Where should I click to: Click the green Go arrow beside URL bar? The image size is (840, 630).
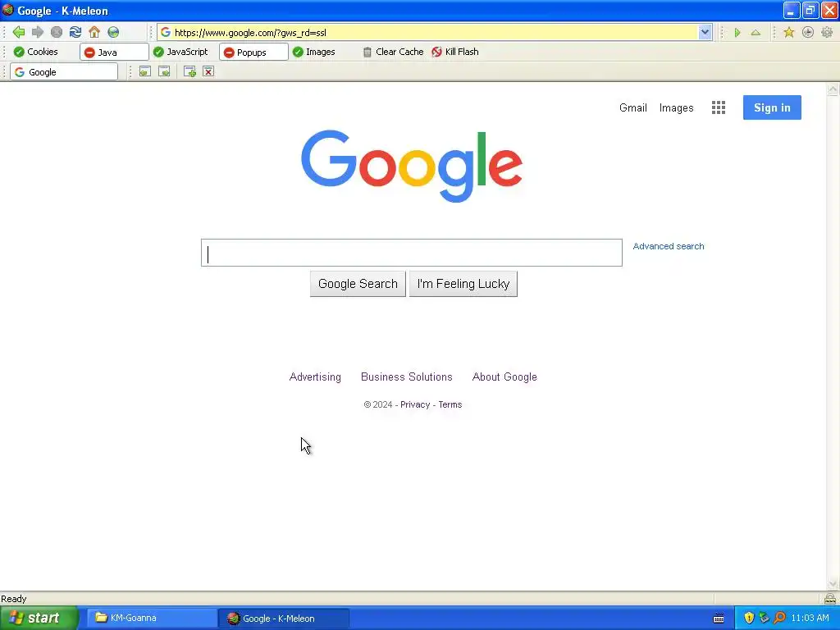tap(737, 33)
